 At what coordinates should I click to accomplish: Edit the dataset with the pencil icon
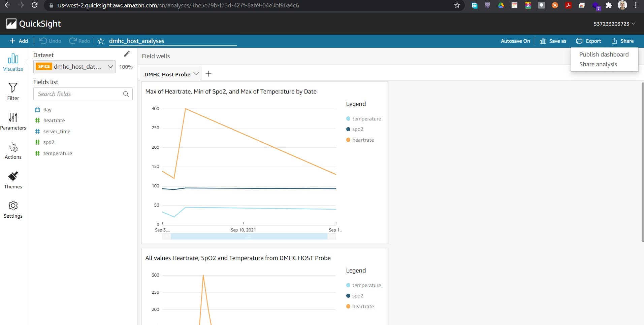(127, 54)
